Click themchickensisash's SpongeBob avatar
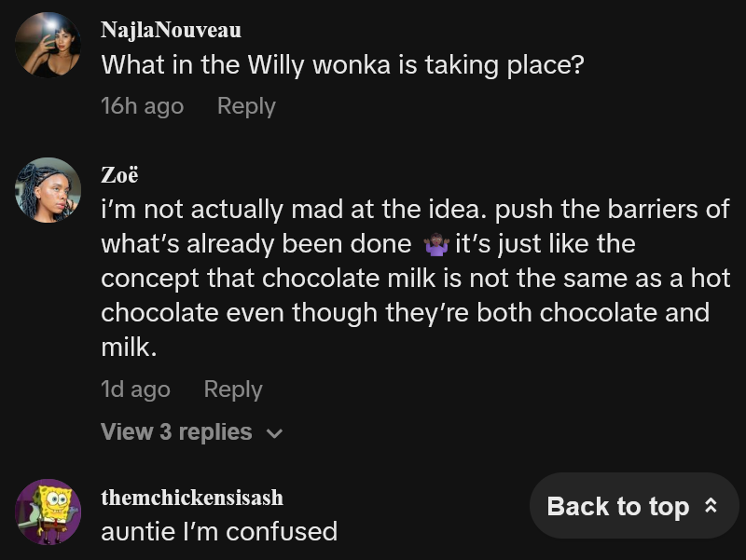 pyautogui.click(x=47, y=512)
